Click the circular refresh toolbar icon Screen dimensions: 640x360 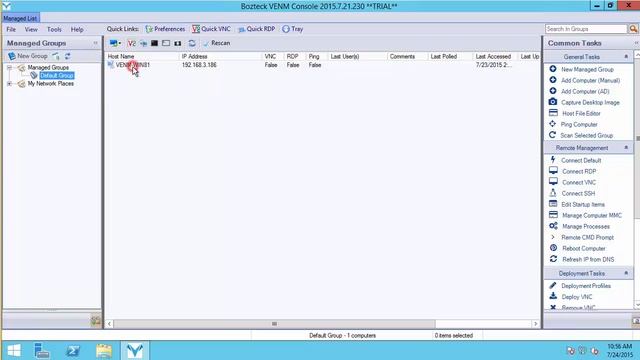click(192, 43)
